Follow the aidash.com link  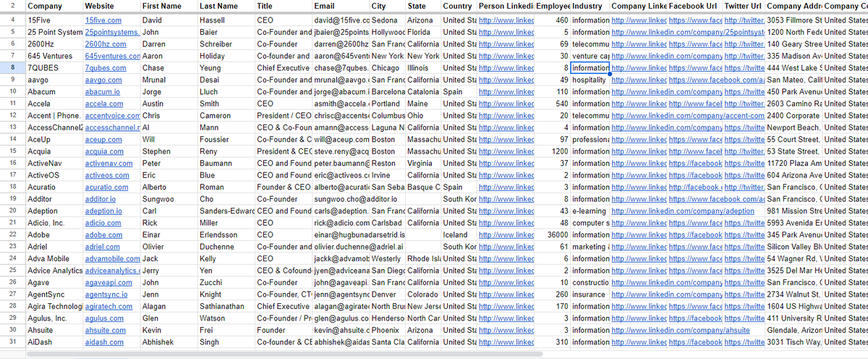pyautogui.click(x=104, y=342)
